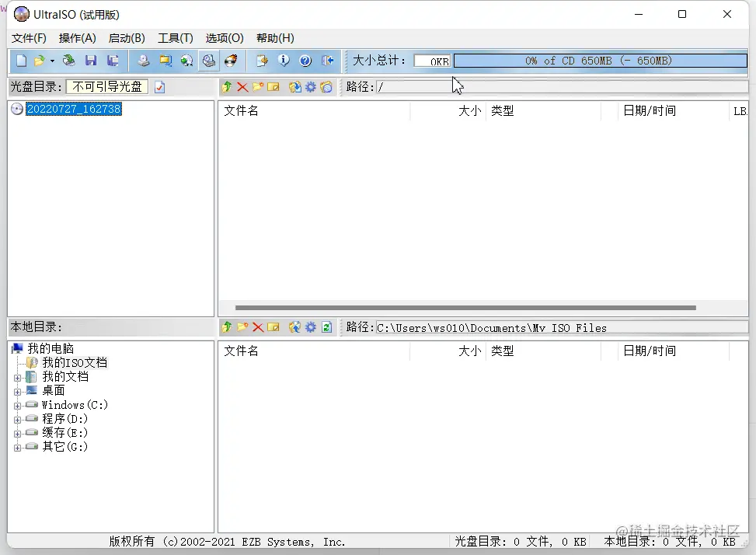This screenshot has height=555, width=756.
Task: Click local pane New Folder icon
Action: 242,327
